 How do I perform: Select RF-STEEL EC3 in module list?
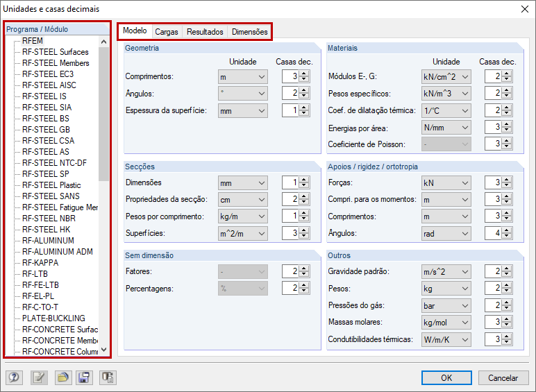tap(48, 74)
